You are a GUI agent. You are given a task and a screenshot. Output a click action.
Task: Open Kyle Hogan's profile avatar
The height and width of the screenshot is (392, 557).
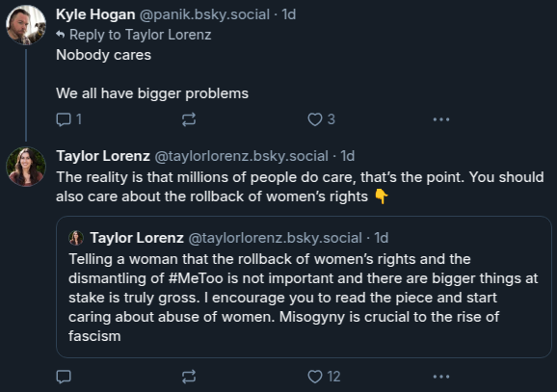(x=26, y=25)
